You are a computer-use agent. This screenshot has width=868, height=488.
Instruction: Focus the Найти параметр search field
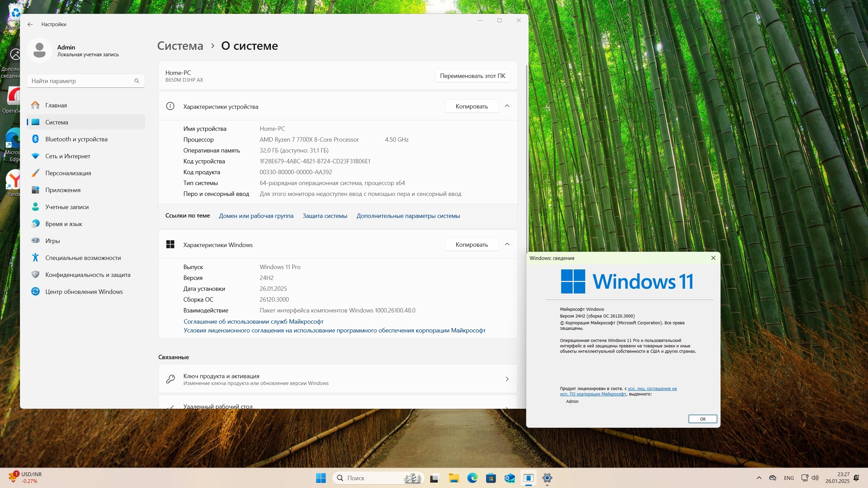click(81, 81)
